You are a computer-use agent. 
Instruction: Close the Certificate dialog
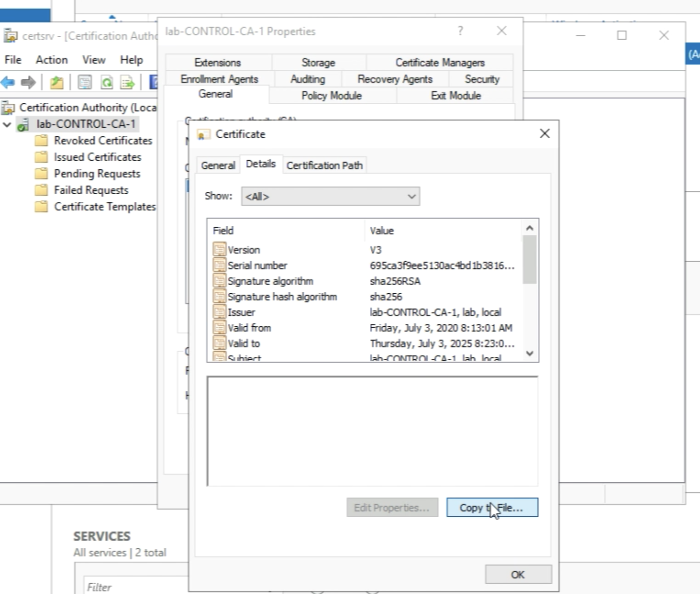(544, 134)
